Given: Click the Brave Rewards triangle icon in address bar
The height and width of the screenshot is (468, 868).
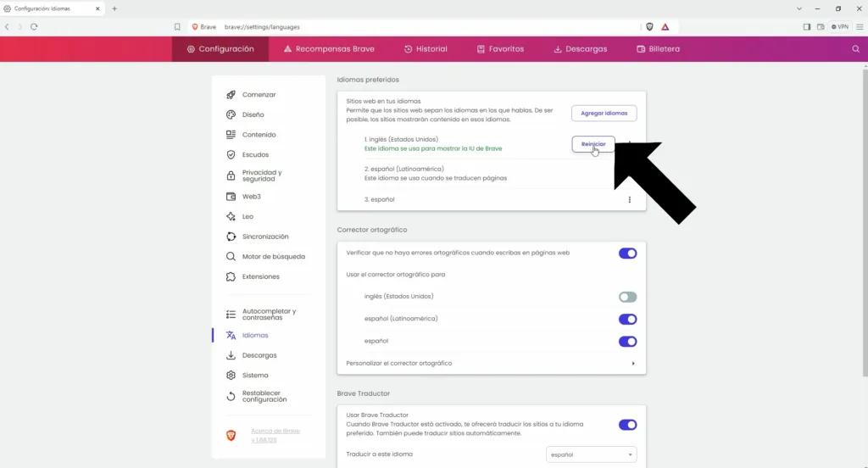Looking at the screenshot, I should coord(665,26).
